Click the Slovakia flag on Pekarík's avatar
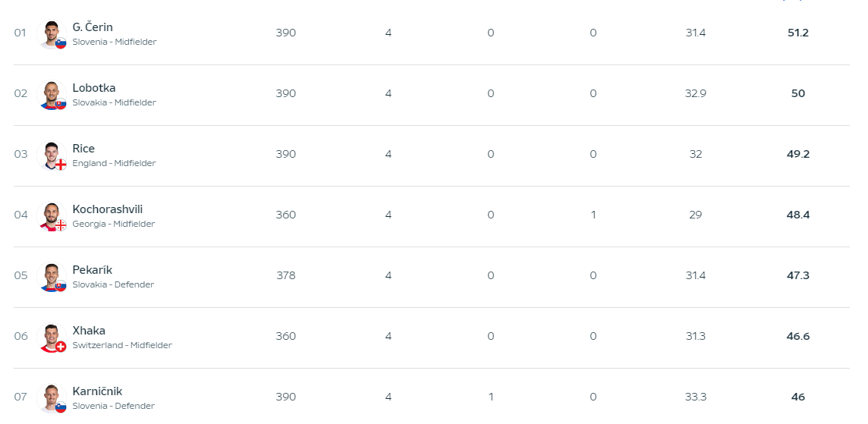Screen dimensions: 868x424 [x=61, y=286]
